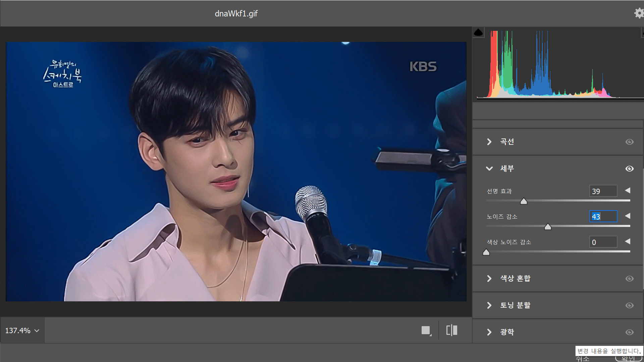Click the single view mode icon
This screenshot has height=362, width=644.
pos(426,330)
